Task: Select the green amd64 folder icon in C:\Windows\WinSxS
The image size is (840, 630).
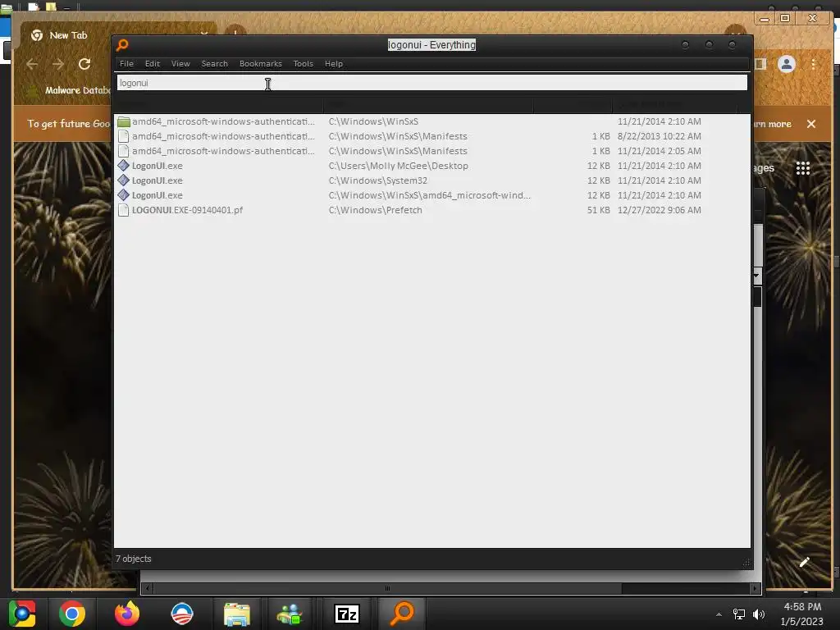Action: click(x=123, y=121)
